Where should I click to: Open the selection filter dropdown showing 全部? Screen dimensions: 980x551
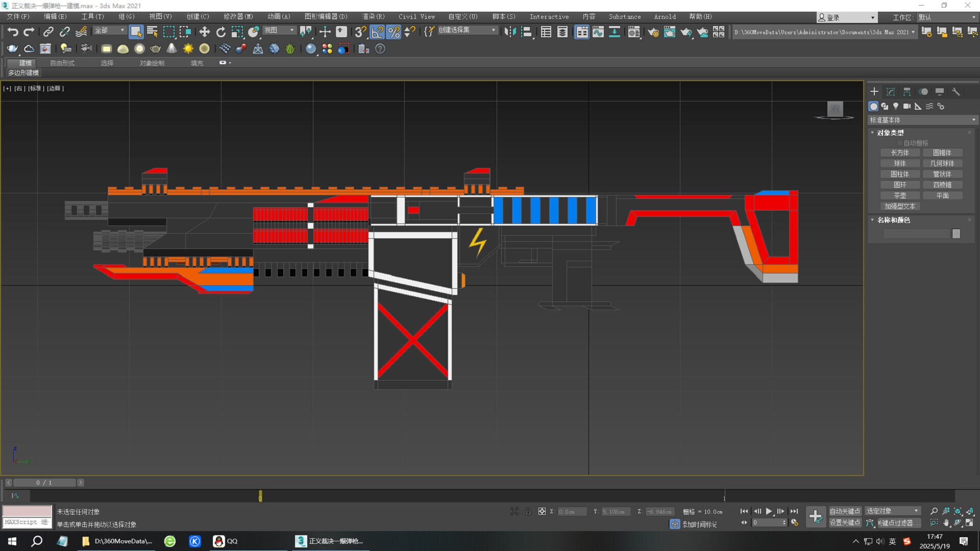click(109, 31)
